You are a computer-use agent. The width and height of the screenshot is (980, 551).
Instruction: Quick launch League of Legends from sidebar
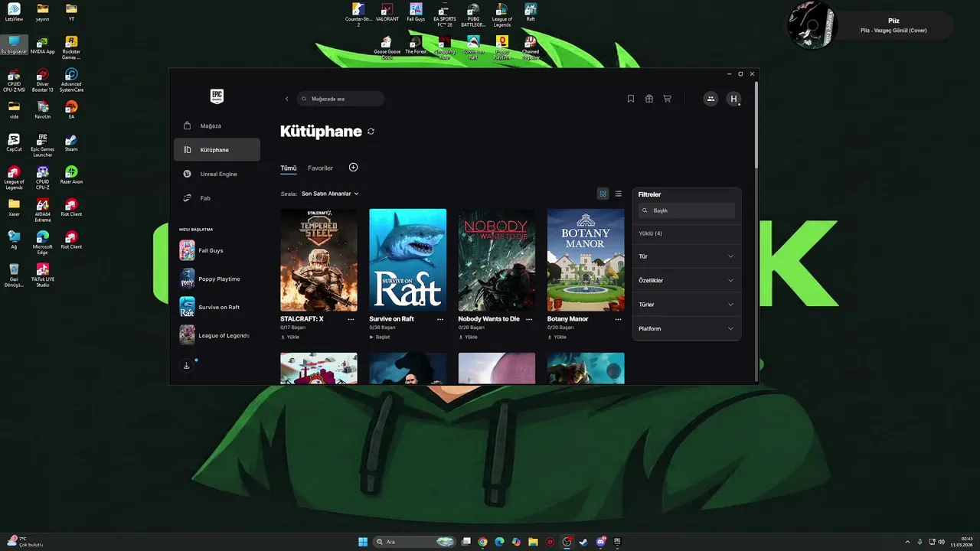[x=216, y=335]
